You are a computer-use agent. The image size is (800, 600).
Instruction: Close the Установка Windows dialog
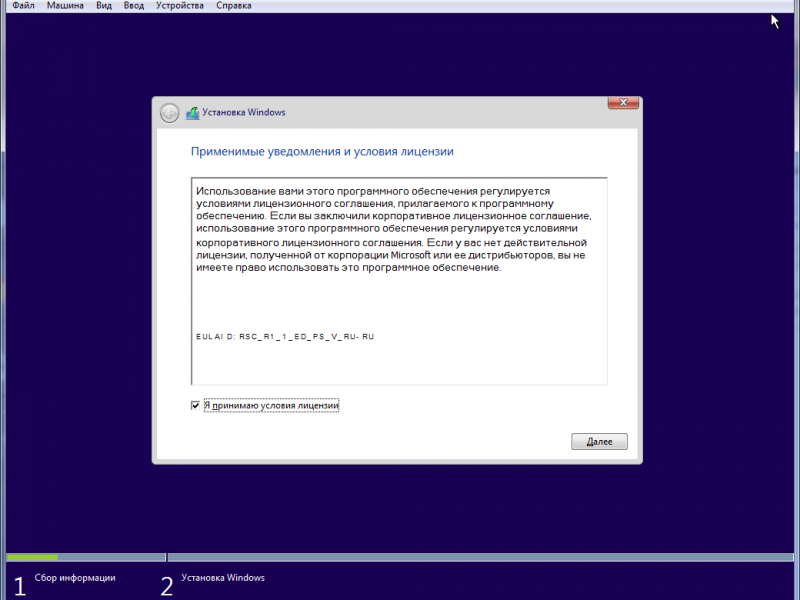(623, 103)
